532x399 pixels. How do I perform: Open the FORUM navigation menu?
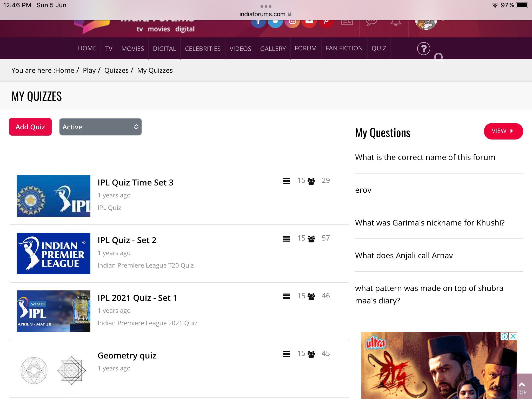click(x=306, y=48)
